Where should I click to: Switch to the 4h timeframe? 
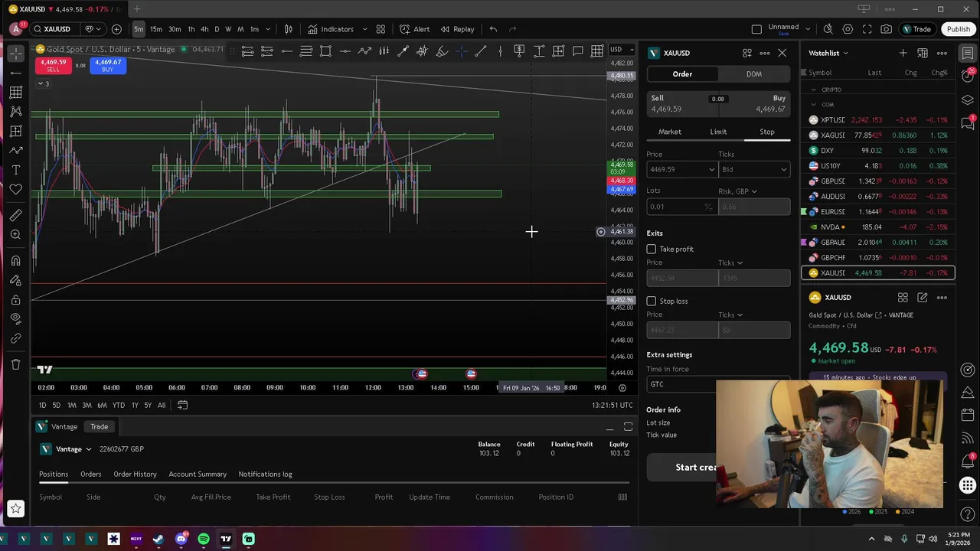[x=204, y=29]
